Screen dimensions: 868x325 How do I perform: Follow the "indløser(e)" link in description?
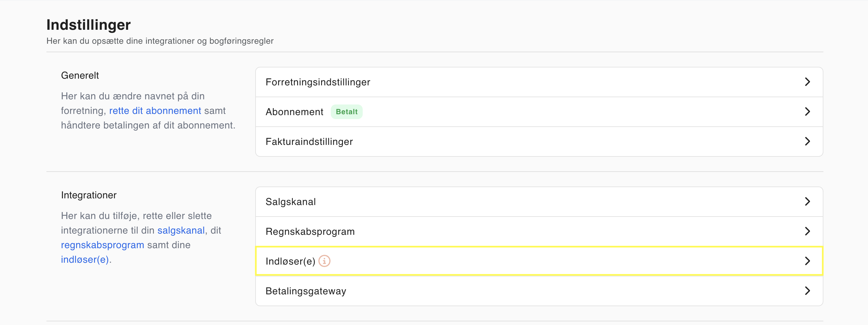[85, 259]
